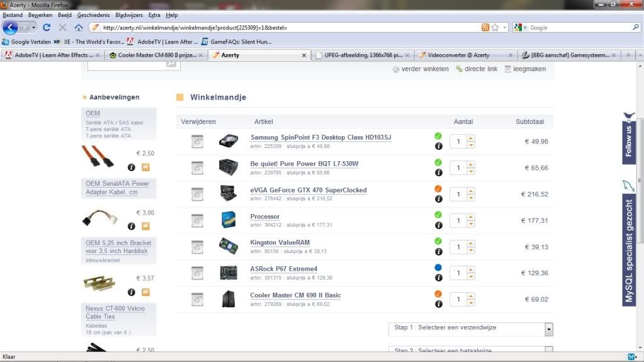
Task: Add €2,50 OEM SATA cable to cart
Action: [145, 167]
